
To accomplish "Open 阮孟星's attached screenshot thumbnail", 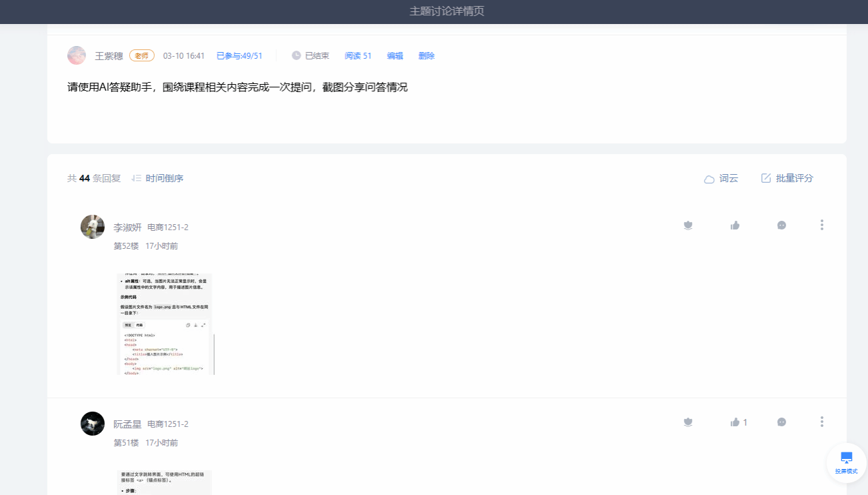I will 165,482.
